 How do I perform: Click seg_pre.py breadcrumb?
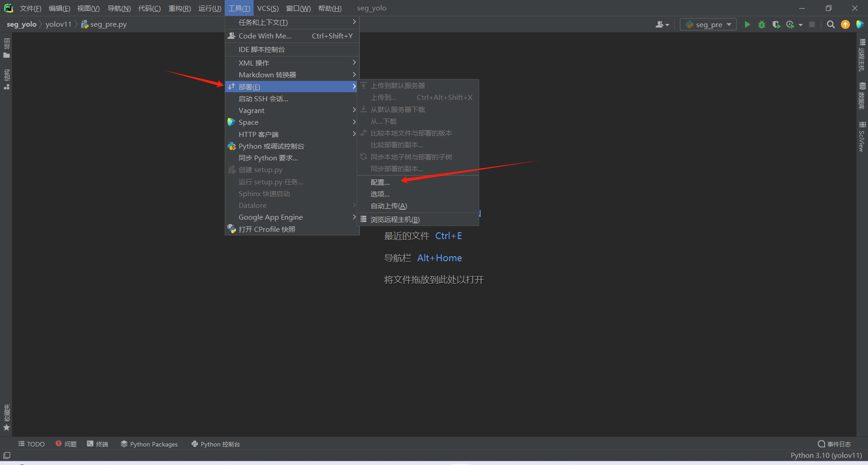pos(104,24)
